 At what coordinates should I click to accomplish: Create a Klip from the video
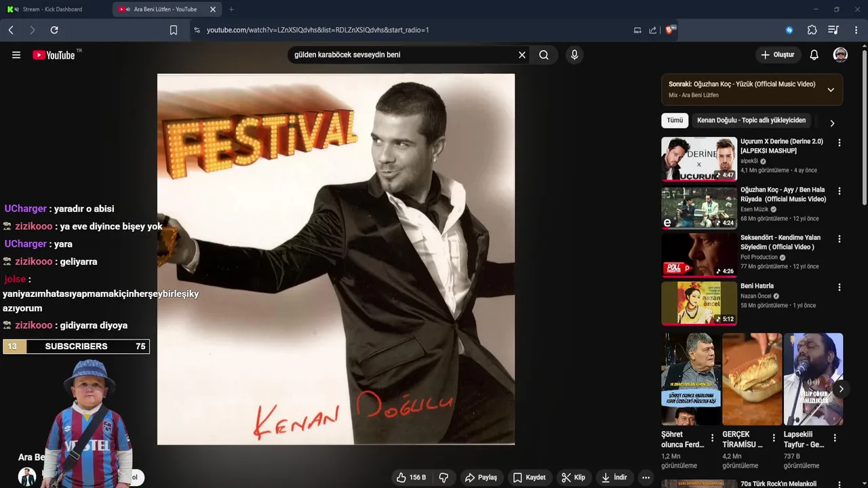(x=574, y=478)
